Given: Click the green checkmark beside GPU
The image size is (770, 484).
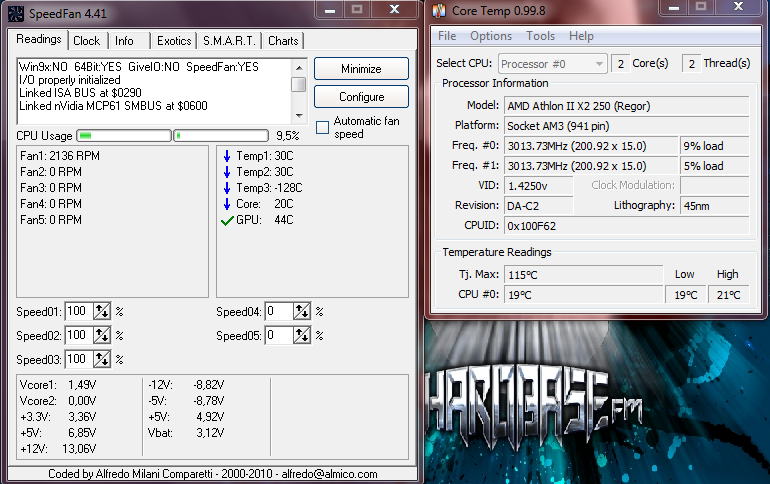Looking at the screenshot, I should coord(227,221).
